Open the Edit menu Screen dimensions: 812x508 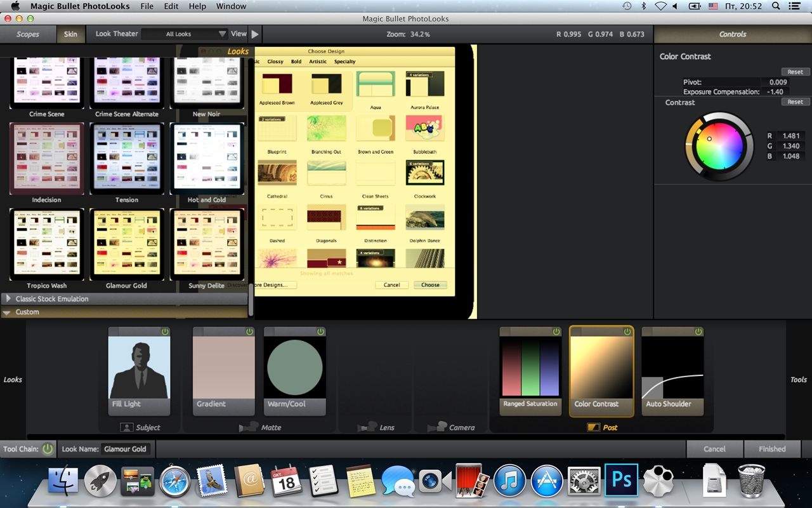pos(171,6)
